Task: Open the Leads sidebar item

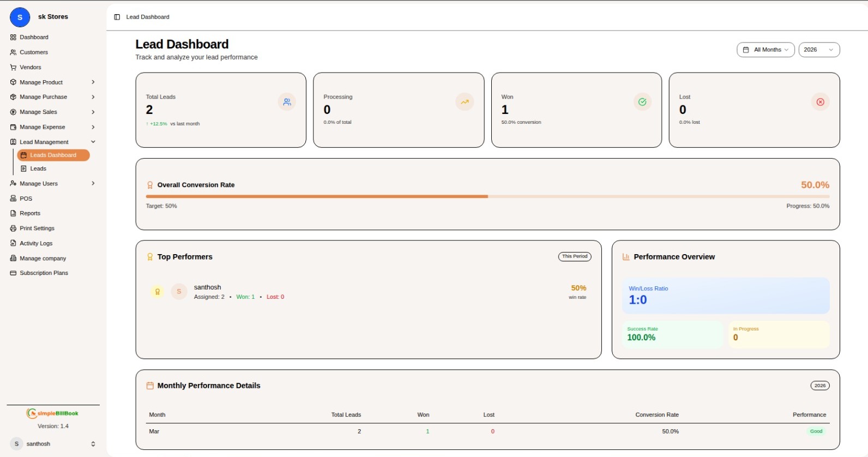Action: click(38, 169)
